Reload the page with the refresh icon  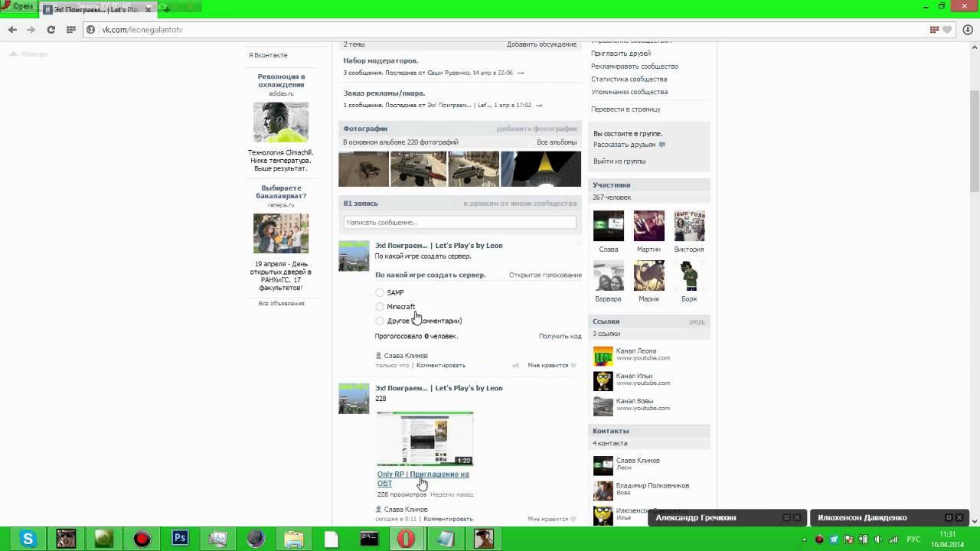click(51, 30)
